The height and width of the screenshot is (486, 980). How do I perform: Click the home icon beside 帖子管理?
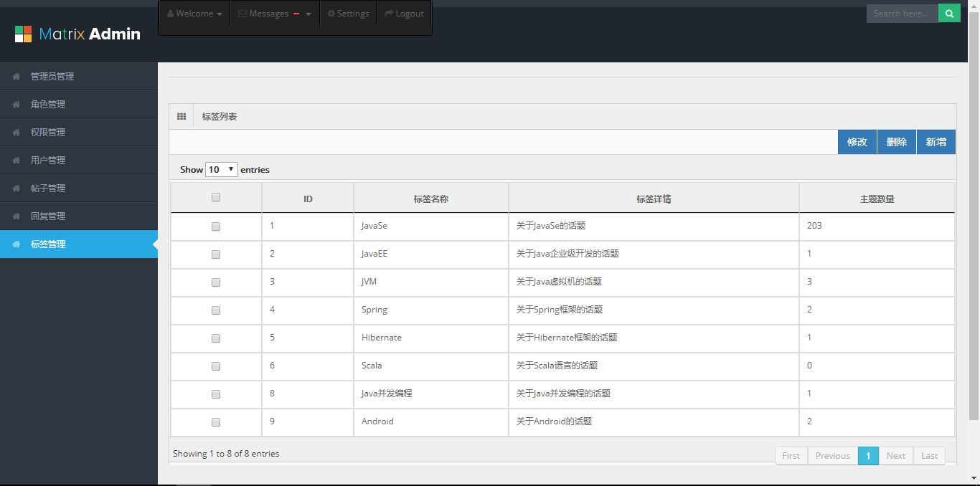pos(16,188)
